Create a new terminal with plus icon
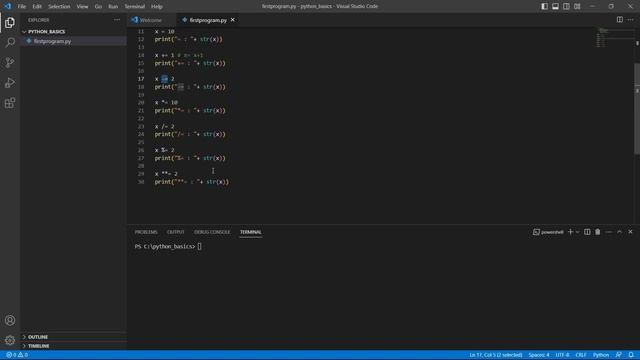The image size is (640, 360). coord(570,232)
